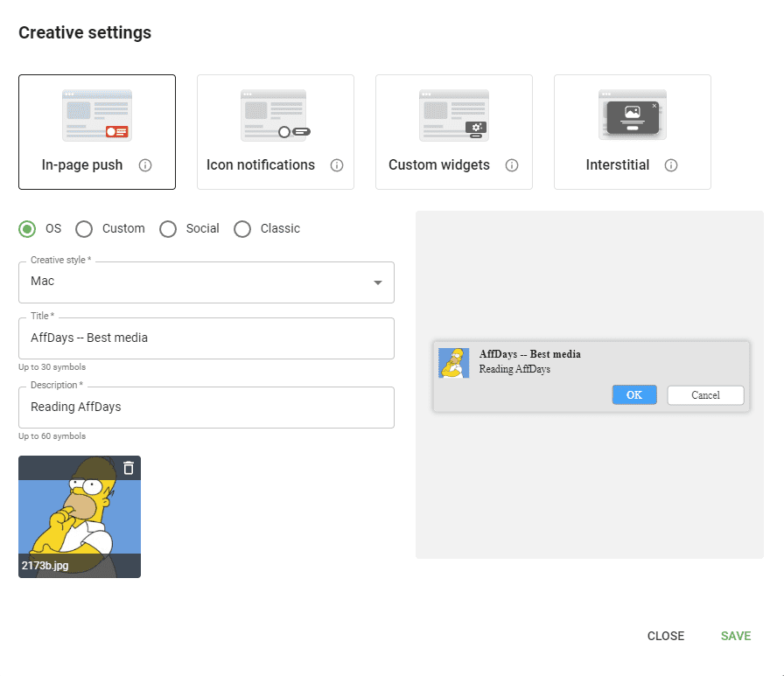Click the Homer icon in preview notification
Viewport: 784px width, 676px height.
(x=454, y=363)
